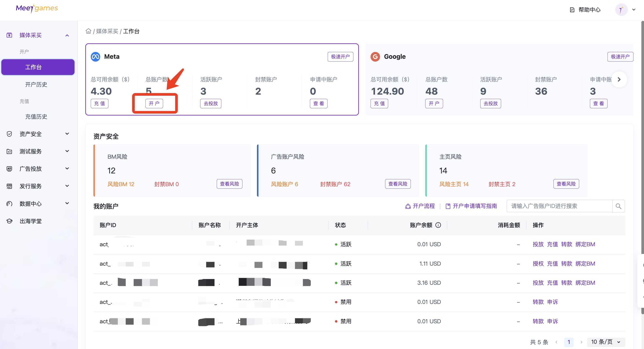The height and width of the screenshot is (349, 644).
Task: Open 工作台 in sidebar
Action: pos(38,67)
